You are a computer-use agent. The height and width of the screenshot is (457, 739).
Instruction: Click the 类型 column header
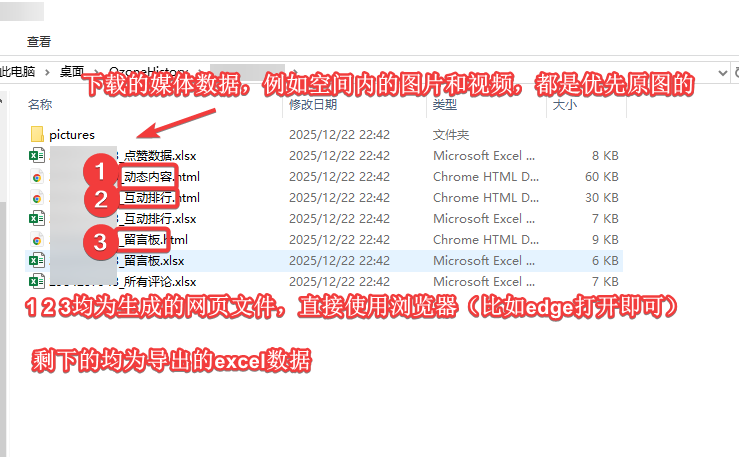click(445, 104)
